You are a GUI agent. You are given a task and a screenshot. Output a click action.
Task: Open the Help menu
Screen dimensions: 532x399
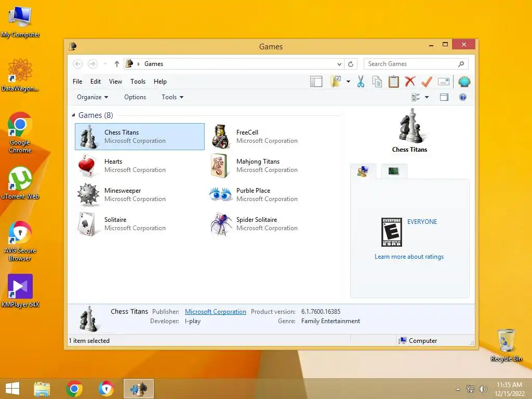pos(160,82)
